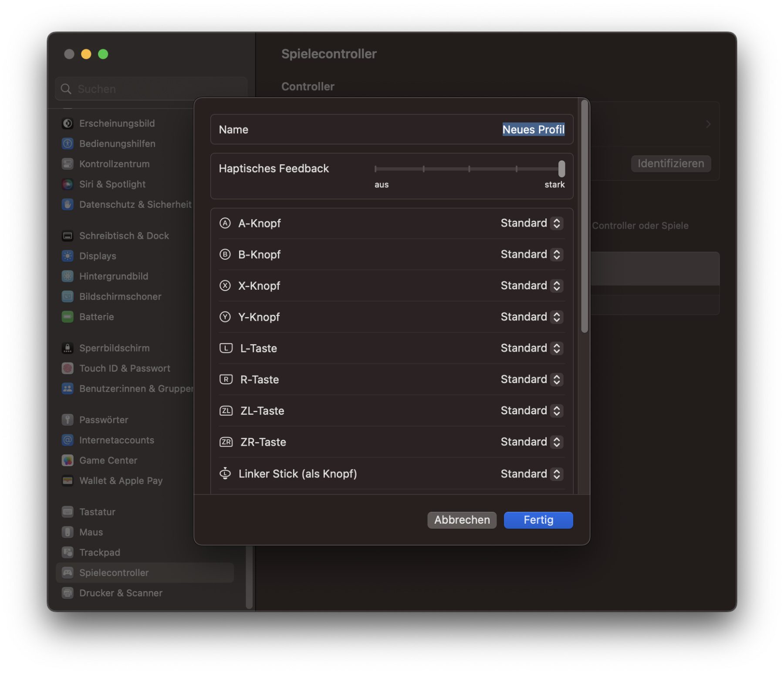This screenshot has height=674, width=784.
Task: Click the Fertig button
Action: coord(538,520)
